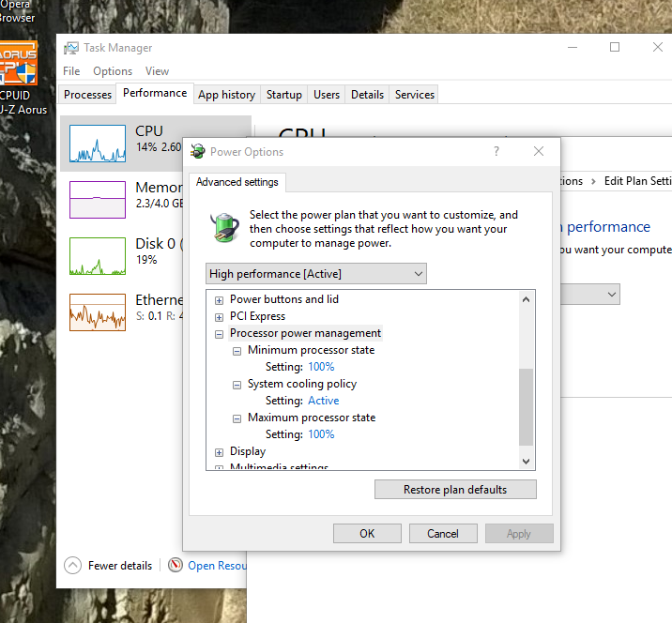
Task: Select the Memory usage graph thumbnail
Action: [98, 200]
